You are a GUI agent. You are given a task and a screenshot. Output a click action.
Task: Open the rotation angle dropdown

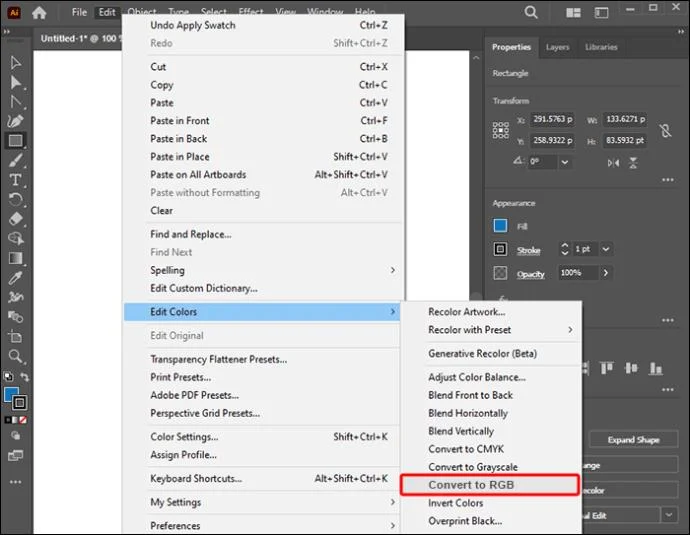[565, 162]
